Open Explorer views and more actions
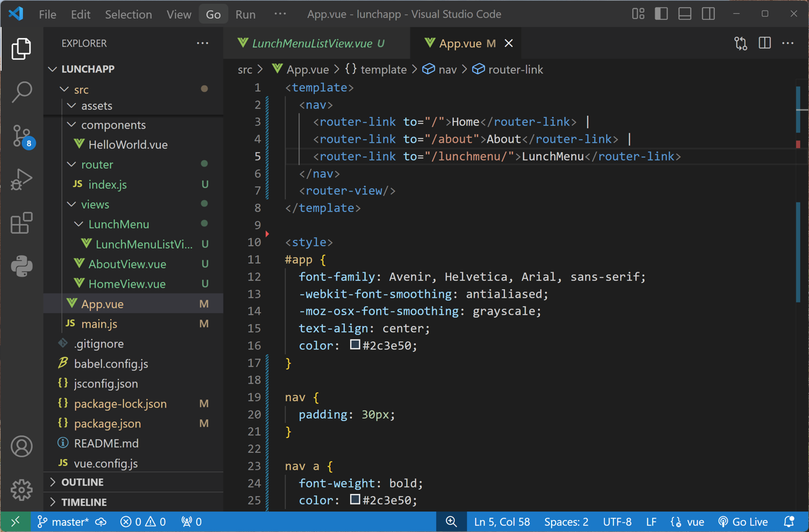 202,43
